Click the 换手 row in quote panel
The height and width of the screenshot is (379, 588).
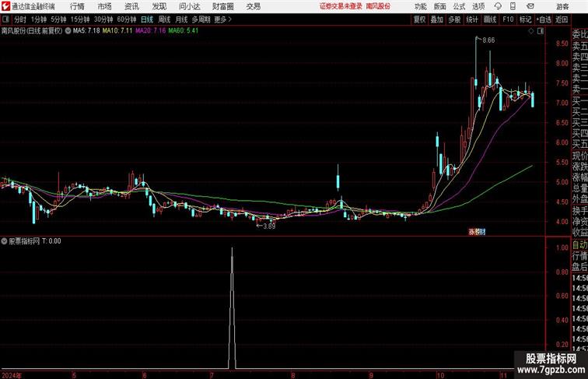pyautogui.click(x=579, y=211)
